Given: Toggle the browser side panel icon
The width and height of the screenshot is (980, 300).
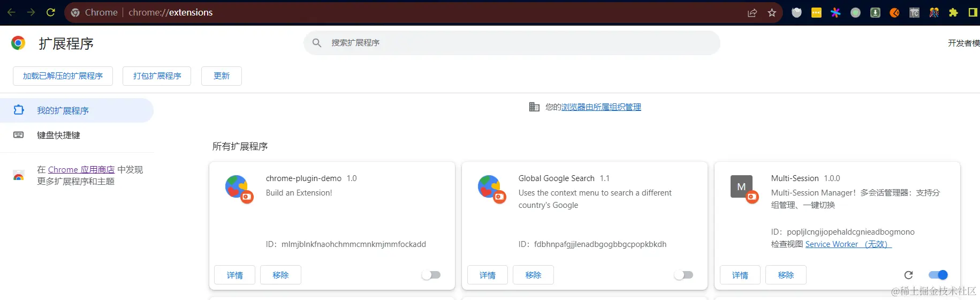Looking at the screenshot, I should point(973,13).
